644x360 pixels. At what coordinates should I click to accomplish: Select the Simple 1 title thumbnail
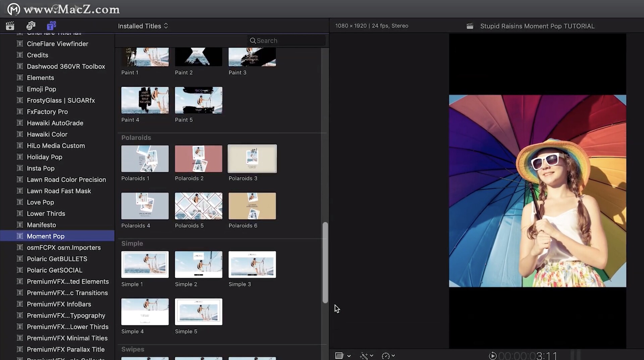(x=145, y=264)
